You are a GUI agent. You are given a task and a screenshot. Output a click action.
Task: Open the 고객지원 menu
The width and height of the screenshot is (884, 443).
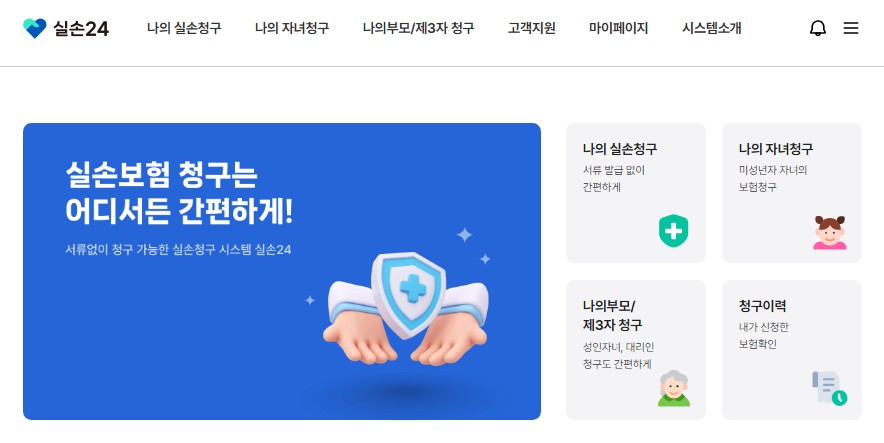532,28
